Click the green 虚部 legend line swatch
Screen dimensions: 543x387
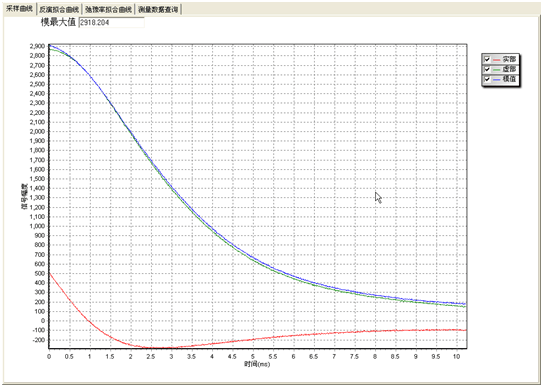(x=496, y=70)
